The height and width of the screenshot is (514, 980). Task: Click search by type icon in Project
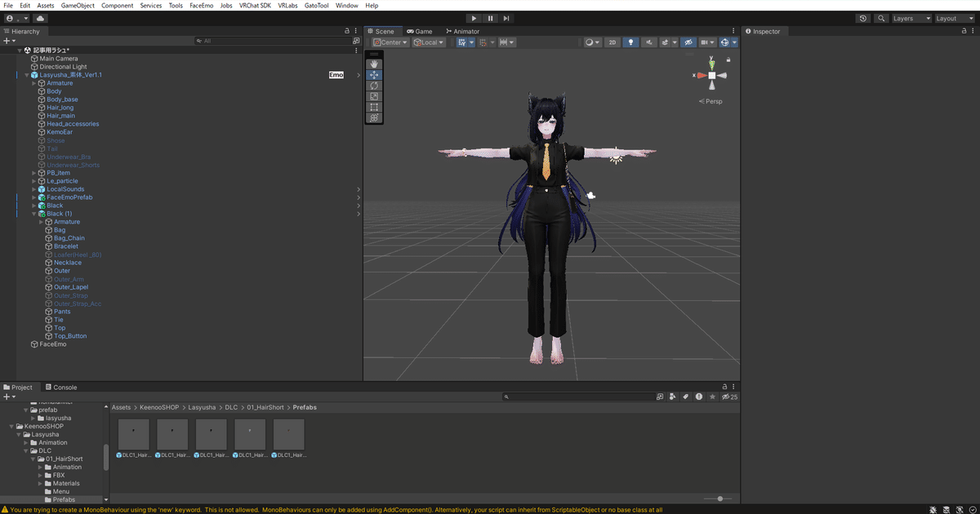672,397
